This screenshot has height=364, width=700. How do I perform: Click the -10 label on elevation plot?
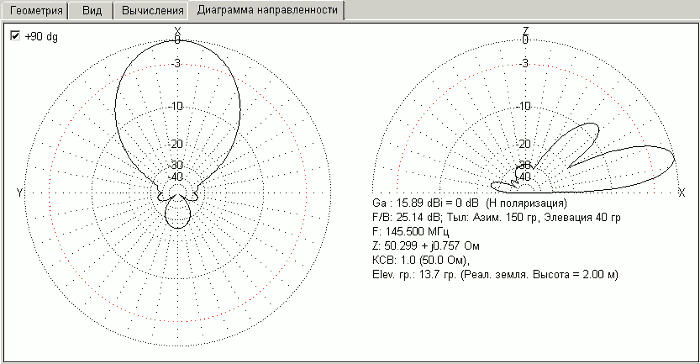[524, 106]
